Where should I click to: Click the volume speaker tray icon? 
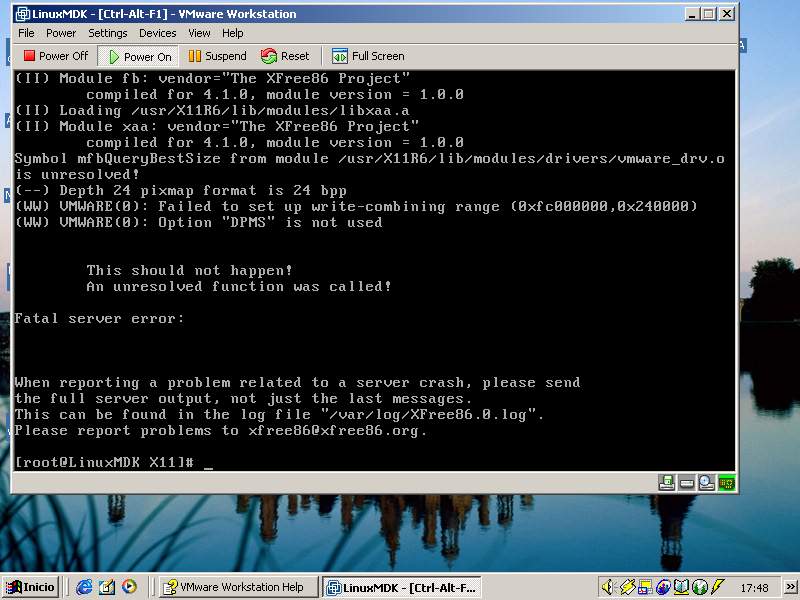click(607, 587)
